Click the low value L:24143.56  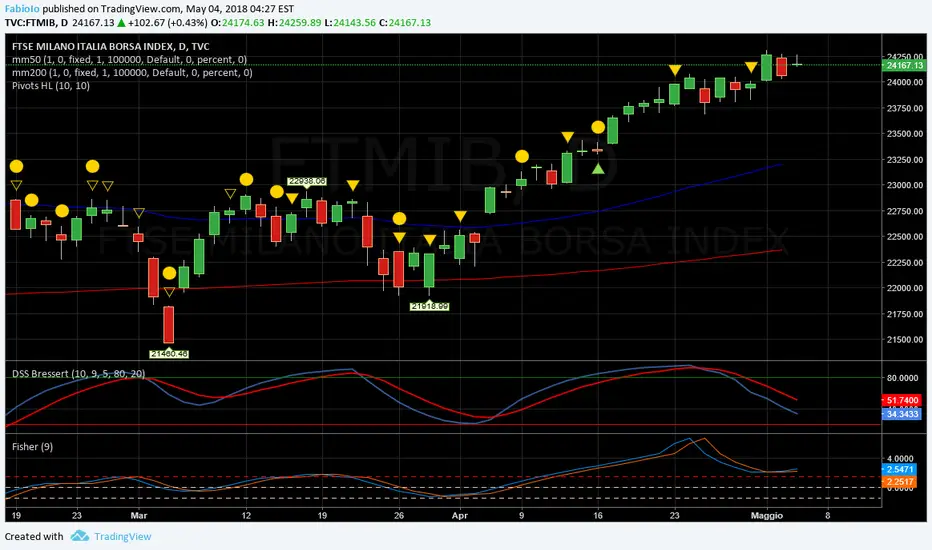click(x=350, y=23)
